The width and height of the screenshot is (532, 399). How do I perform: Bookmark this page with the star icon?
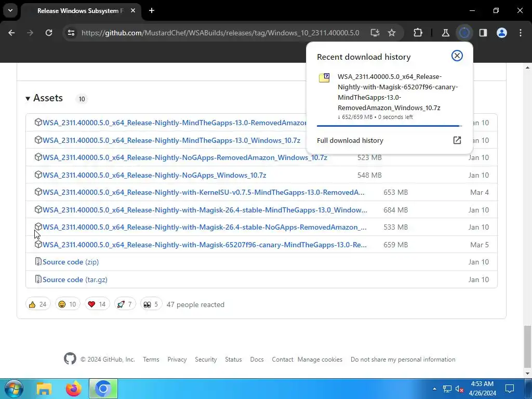(x=392, y=33)
